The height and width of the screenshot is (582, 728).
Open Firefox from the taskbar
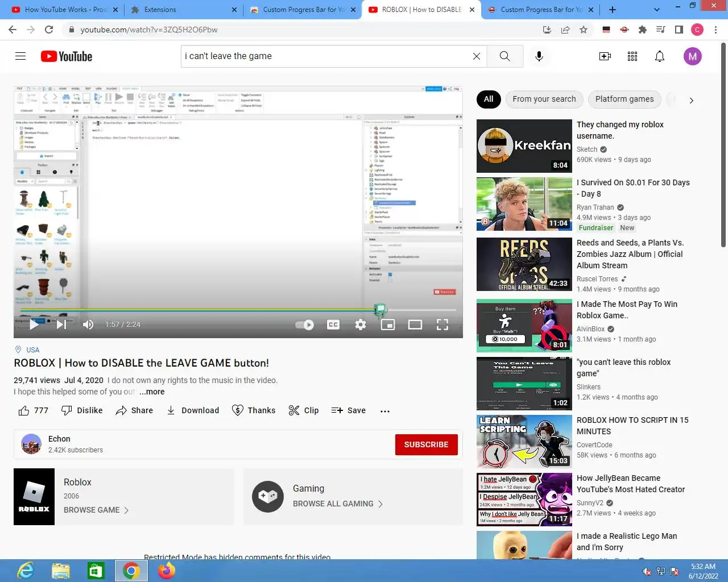click(167, 571)
